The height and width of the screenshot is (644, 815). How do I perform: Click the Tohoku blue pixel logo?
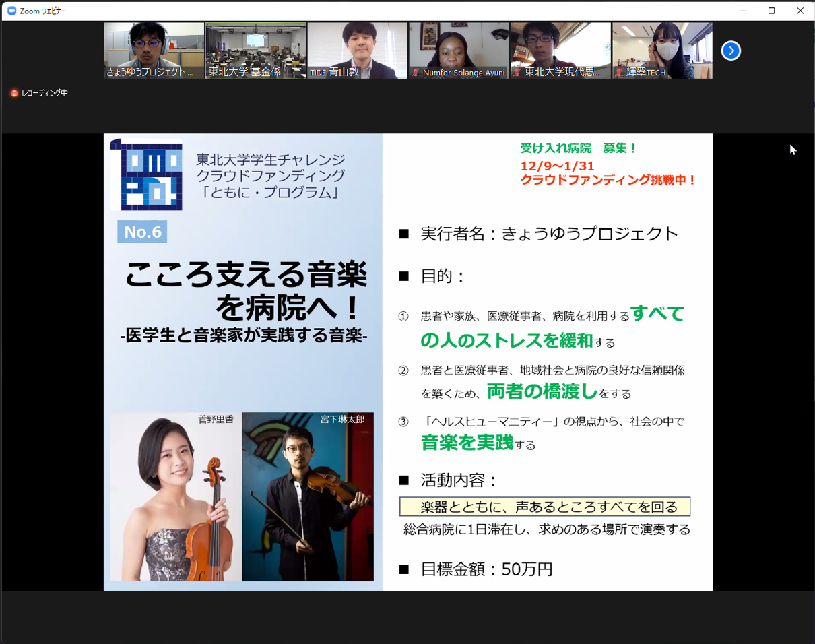(x=146, y=174)
